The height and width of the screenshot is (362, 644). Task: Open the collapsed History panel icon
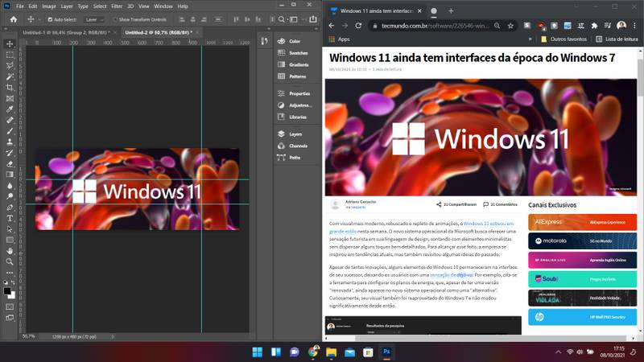[x=264, y=41]
